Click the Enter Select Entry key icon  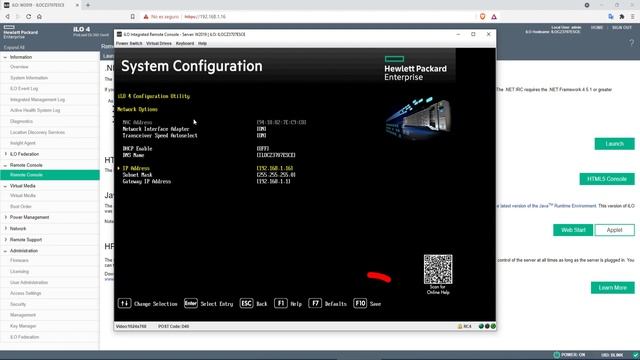(x=191, y=303)
